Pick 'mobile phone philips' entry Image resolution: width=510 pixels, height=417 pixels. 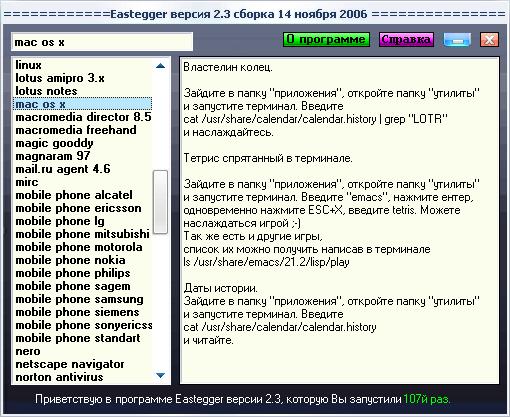coord(82,273)
